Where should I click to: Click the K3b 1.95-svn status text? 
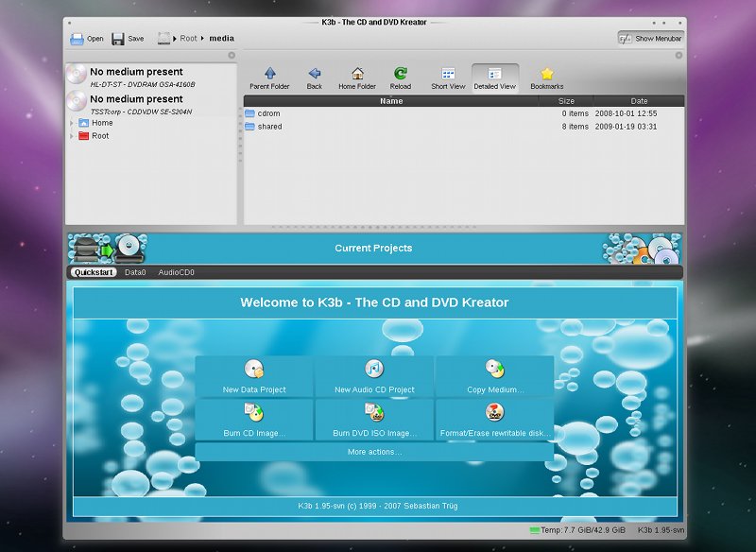[x=661, y=530]
